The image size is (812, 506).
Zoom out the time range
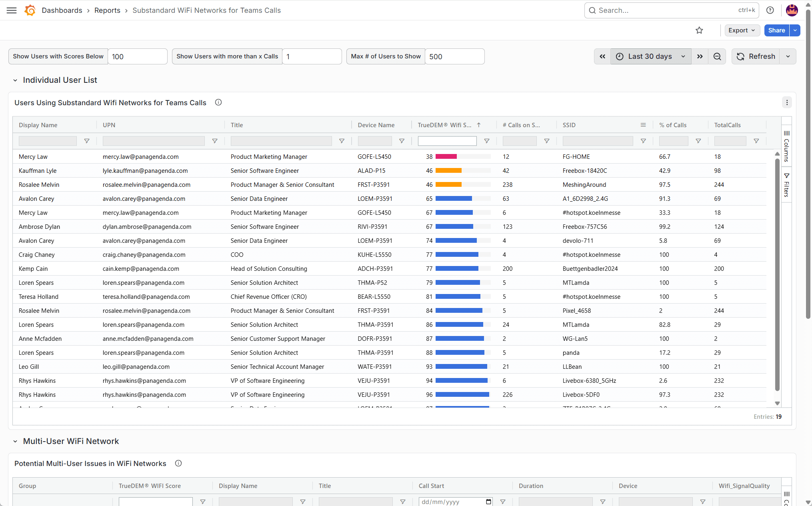click(x=717, y=56)
